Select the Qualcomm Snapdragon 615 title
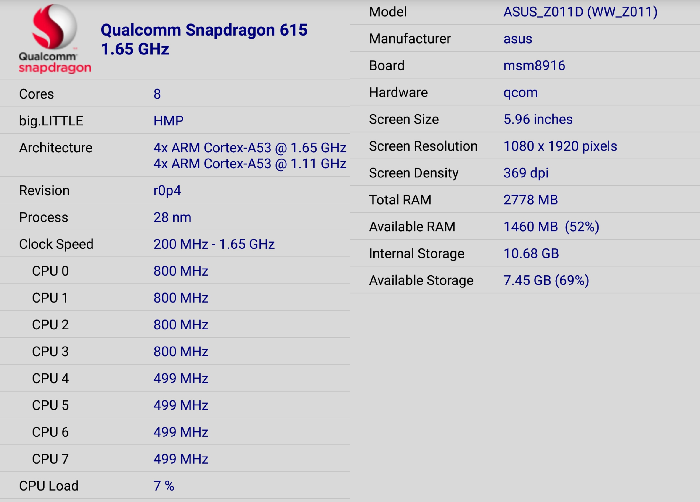The height and width of the screenshot is (502, 700). point(204,30)
